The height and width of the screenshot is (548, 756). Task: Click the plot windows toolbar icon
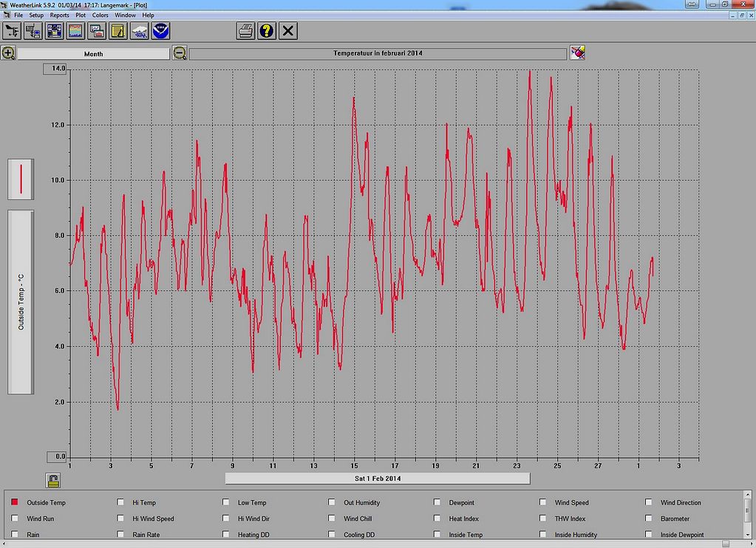96,31
